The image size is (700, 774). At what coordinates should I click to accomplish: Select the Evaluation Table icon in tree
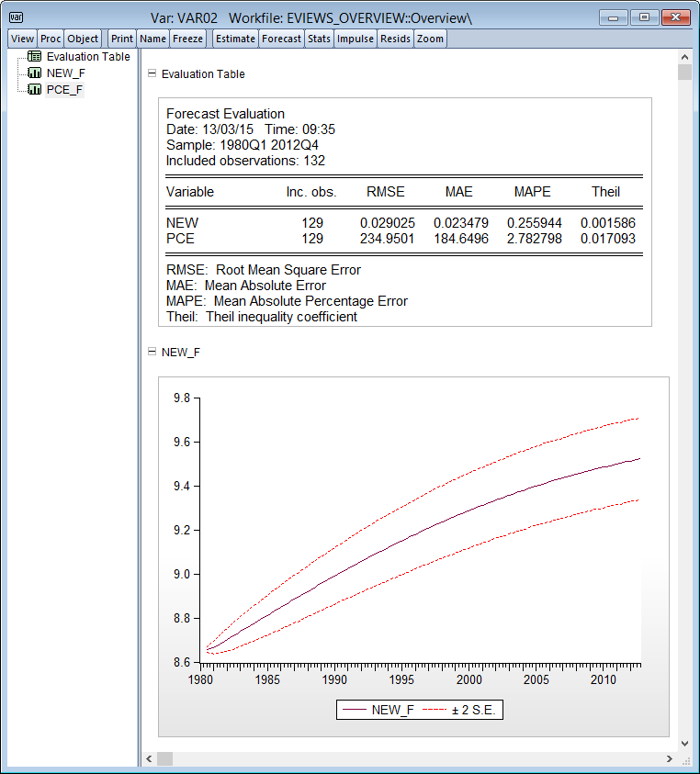(x=35, y=57)
